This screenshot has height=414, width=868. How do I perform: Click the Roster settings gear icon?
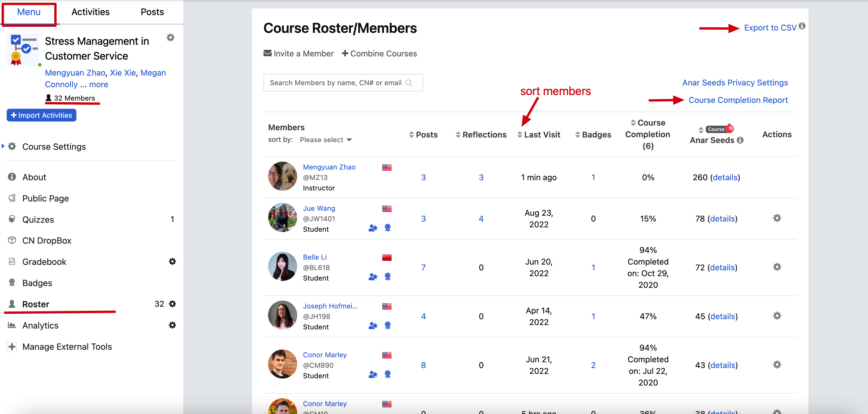point(172,304)
